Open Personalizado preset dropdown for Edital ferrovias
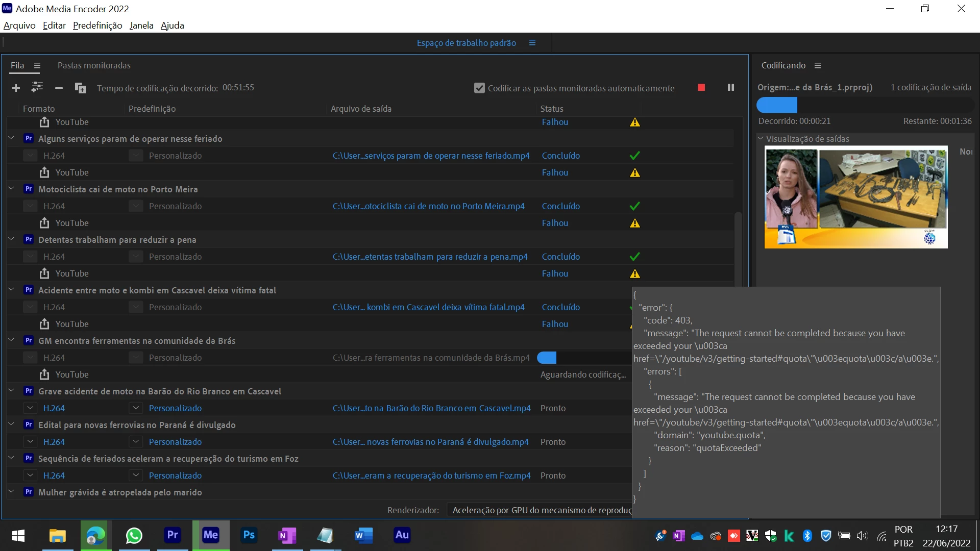 pyautogui.click(x=136, y=442)
